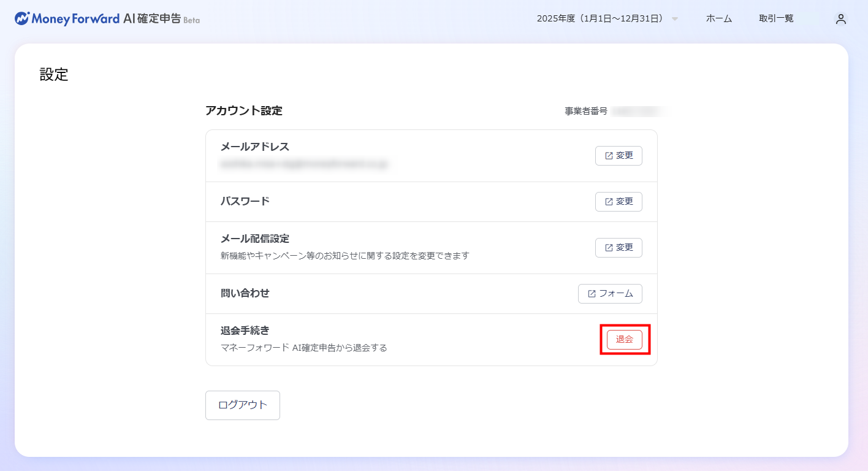Open the 2025年度 period selector

600,19
